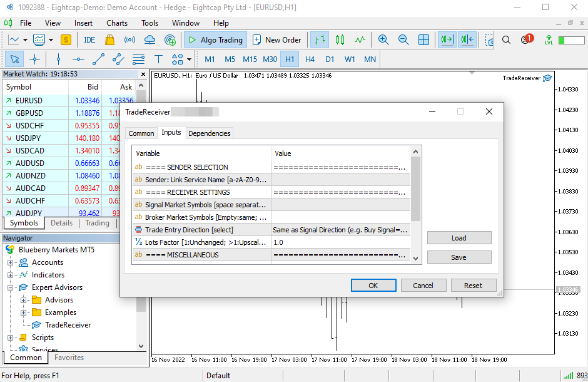Open the search magnifier in toolbar
588x382 pixels.
507,39
